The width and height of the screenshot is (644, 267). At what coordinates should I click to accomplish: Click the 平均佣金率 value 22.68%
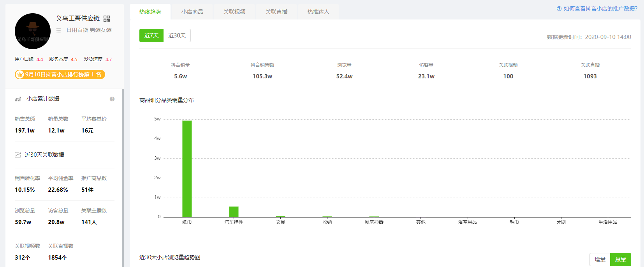coord(58,190)
